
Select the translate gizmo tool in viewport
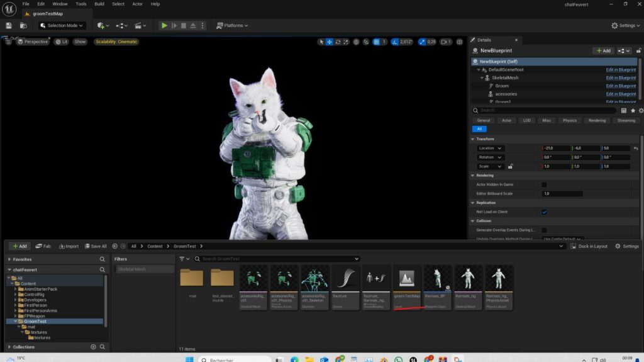(330, 42)
